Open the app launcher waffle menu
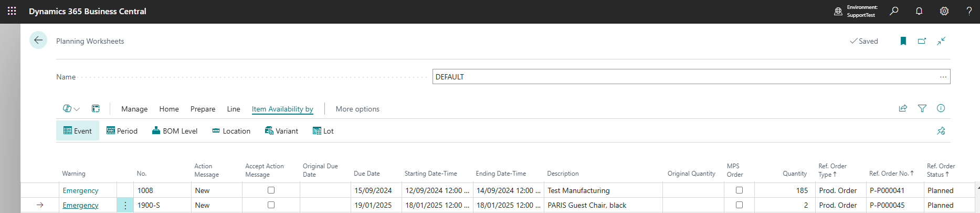This screenshot has width=980, height=213. tap(12, 11)
